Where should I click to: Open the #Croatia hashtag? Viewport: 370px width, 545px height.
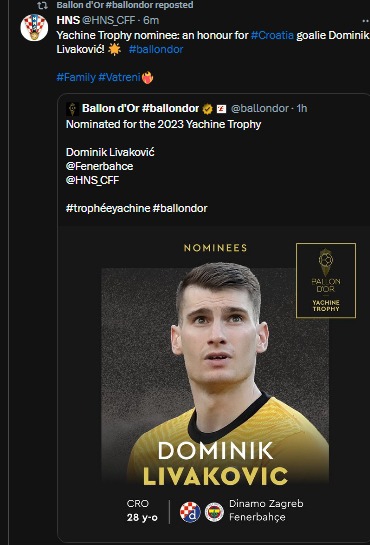tap(272, 35)
